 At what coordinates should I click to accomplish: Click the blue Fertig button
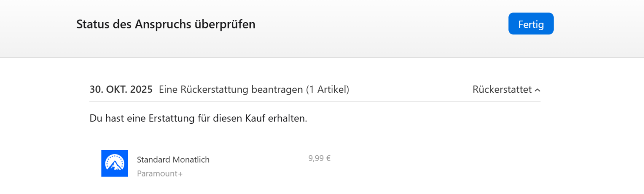[531, 24]
